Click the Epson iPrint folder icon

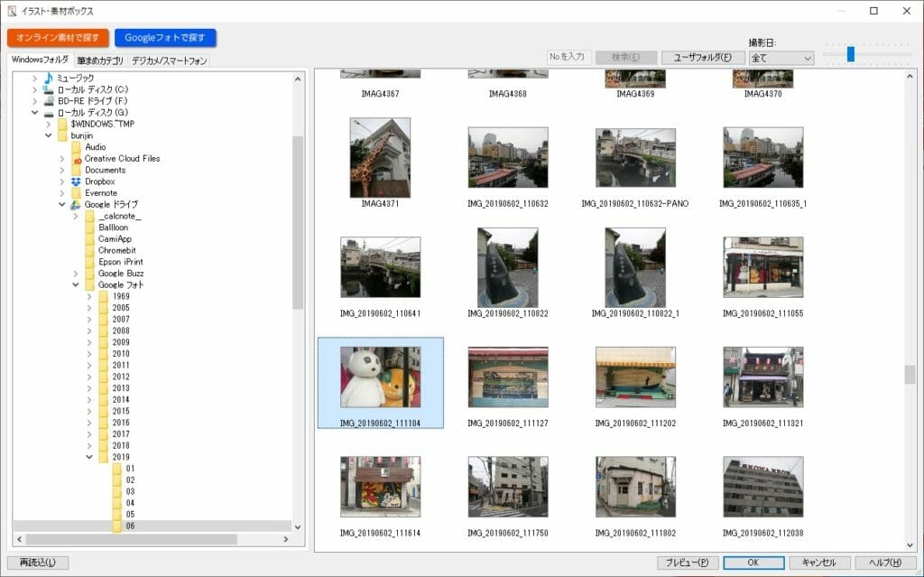pyautogui.click(x=89, y=262)
